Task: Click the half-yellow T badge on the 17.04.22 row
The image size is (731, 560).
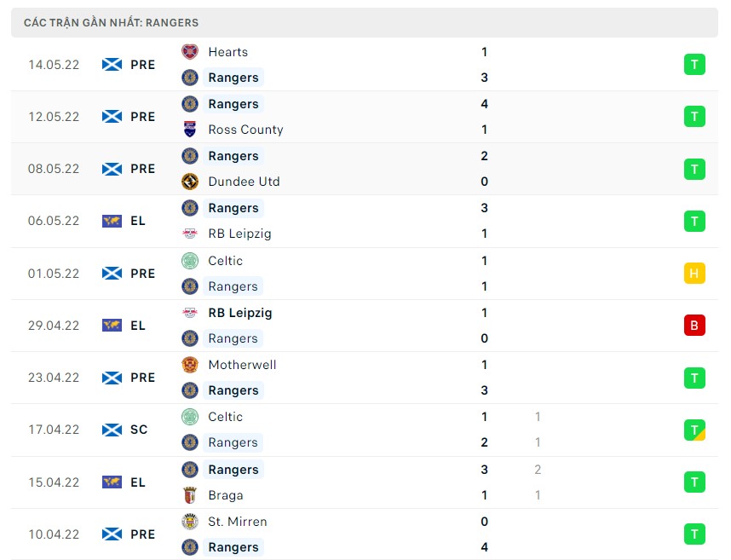Action: tap(694, 430)
